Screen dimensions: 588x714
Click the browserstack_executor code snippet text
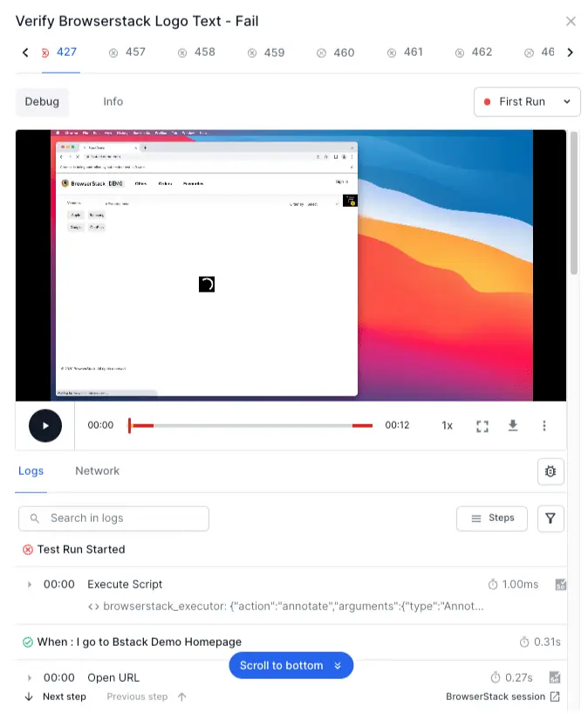click(292, 607)
